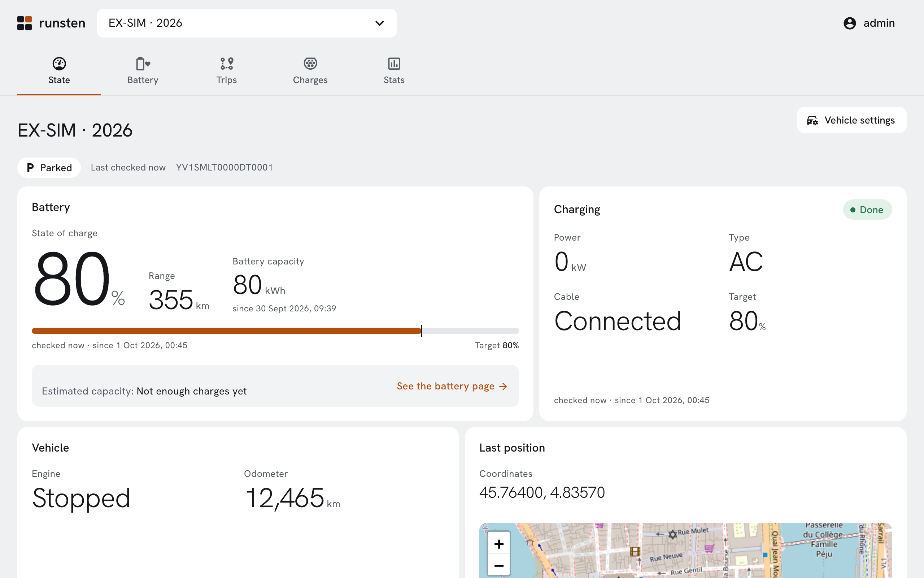
Task: Click the Done charging status badge
Action: coord(867,210)
